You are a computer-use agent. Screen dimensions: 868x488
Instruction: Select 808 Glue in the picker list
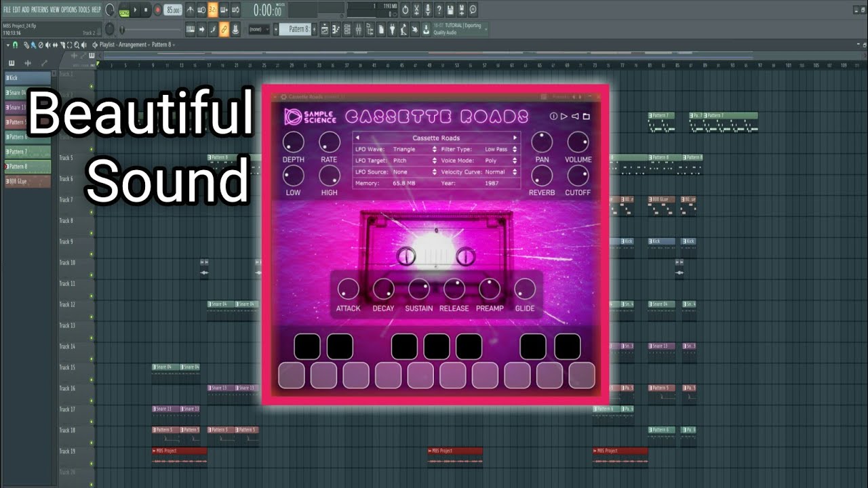point(28,181)
